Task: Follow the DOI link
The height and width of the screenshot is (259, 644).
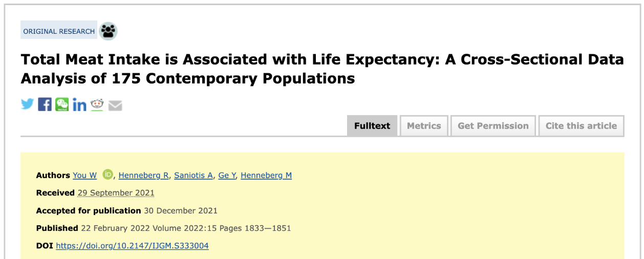Action: click(x=132, y=246)
